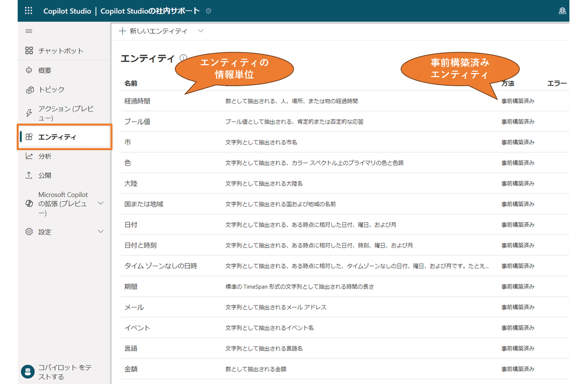The width and height of the screenshot is (588, 384).
Task: Sort by the 方法 column header
Action: [508, 84]
